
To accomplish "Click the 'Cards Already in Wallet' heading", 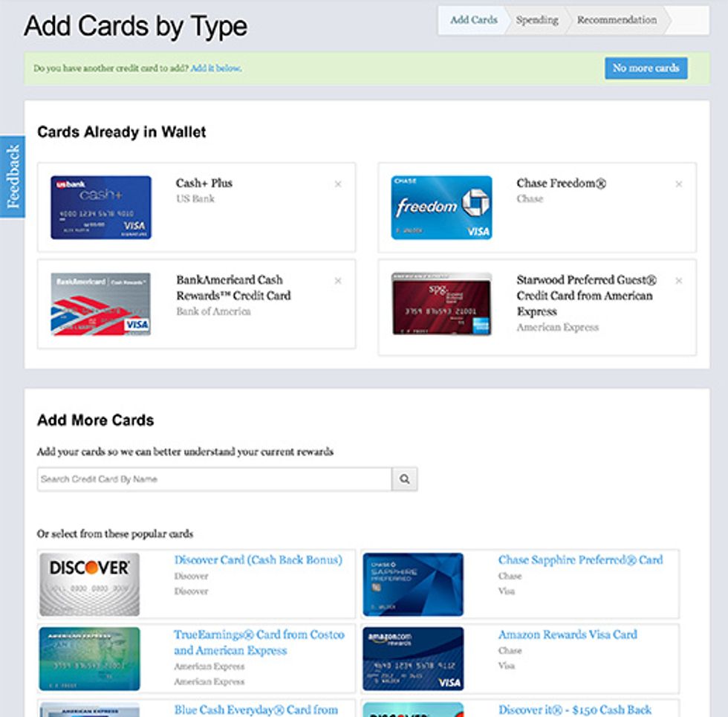I will click(x=122, y=132).
